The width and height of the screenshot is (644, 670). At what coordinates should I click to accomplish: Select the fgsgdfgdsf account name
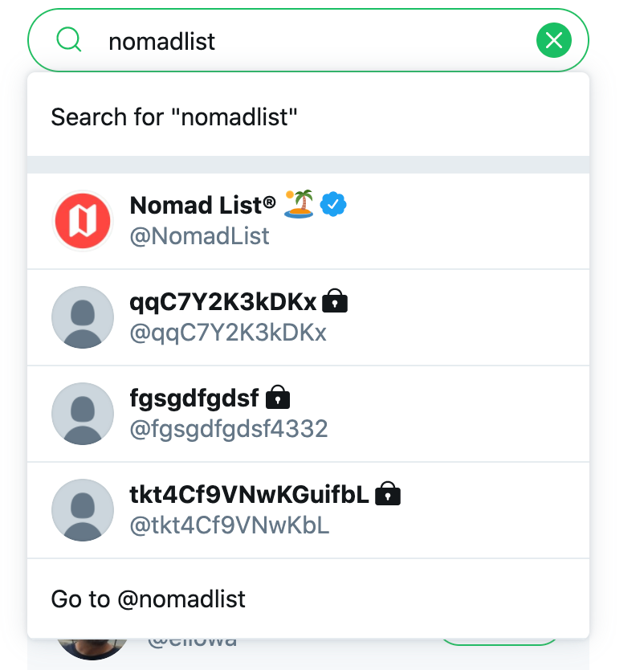tap(194, 398)
